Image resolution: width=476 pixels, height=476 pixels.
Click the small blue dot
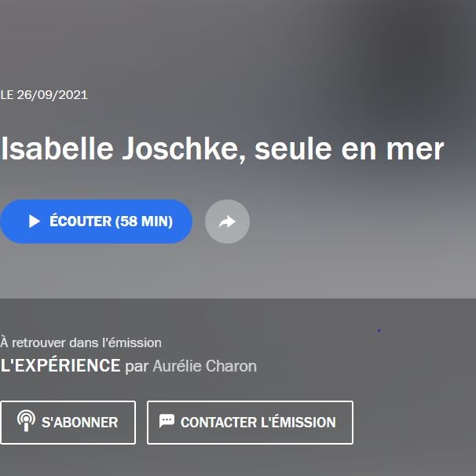point(379,330)
